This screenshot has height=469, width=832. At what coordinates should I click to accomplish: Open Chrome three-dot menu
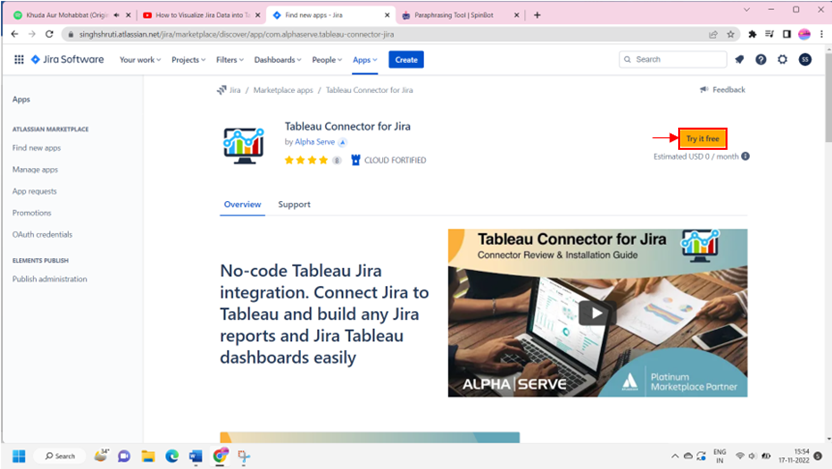tap(821, 34)
